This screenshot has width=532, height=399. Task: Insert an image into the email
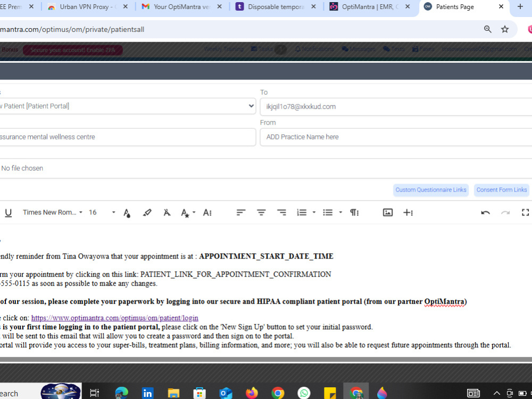click(x=388, y=213)
